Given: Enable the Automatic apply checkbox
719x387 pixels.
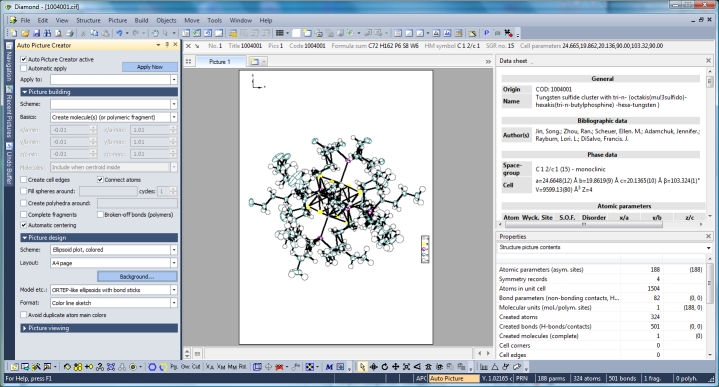Looking at the screenshot, I should pos(24,68).
